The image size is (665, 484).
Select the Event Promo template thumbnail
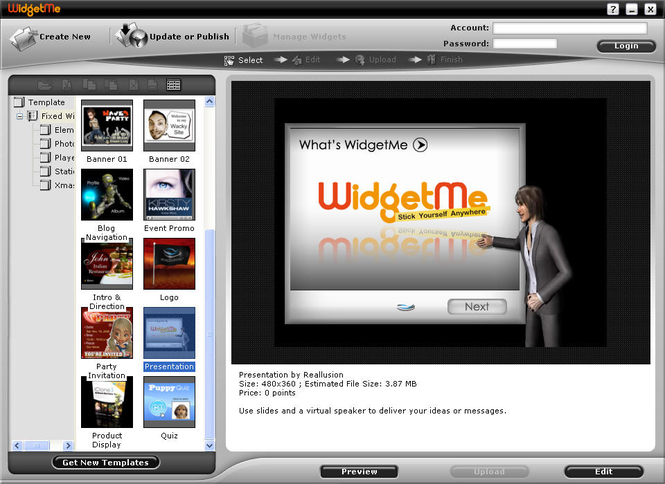(x=169, y=195)
